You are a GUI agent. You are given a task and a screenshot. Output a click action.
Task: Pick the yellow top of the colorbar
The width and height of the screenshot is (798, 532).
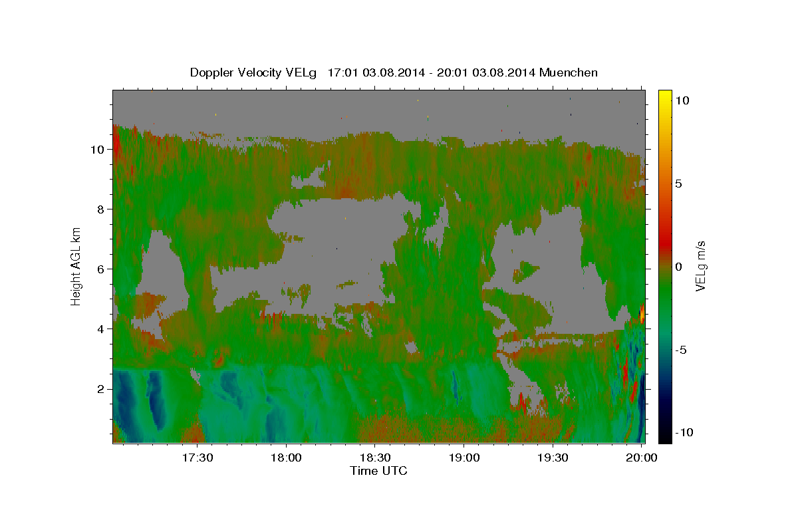click(665, 96)
